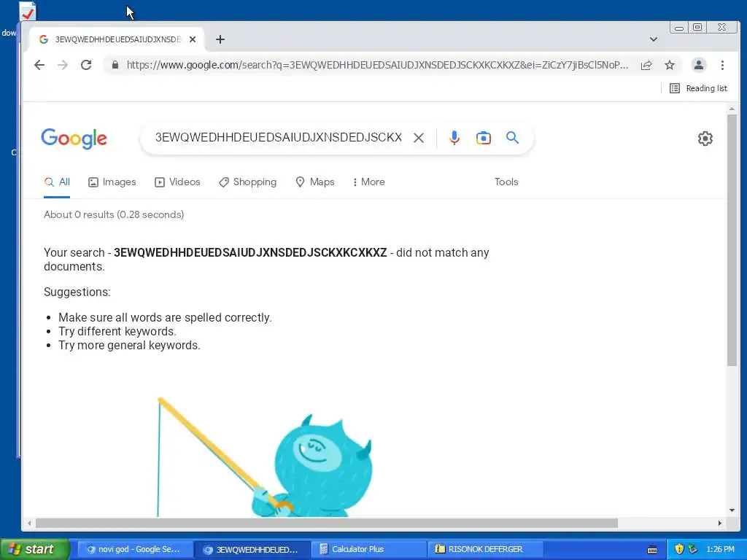Click the horizontal scroll left arrow
This screenshot has height=560, width=747.
tap(29, 524)
